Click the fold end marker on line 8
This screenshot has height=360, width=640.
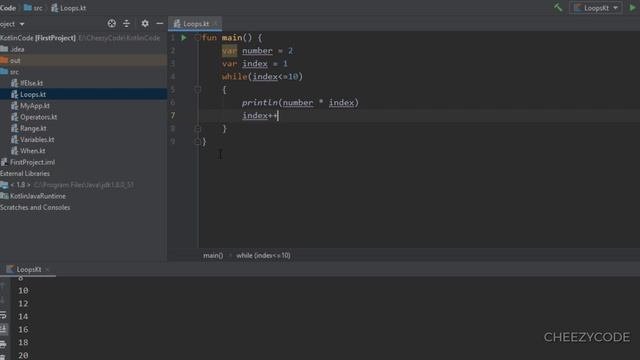click(x=198, y=129)
